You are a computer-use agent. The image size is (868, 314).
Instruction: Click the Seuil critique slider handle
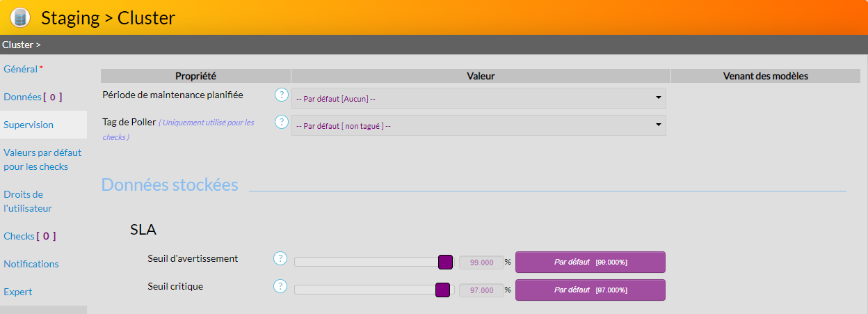coord(442,290)
